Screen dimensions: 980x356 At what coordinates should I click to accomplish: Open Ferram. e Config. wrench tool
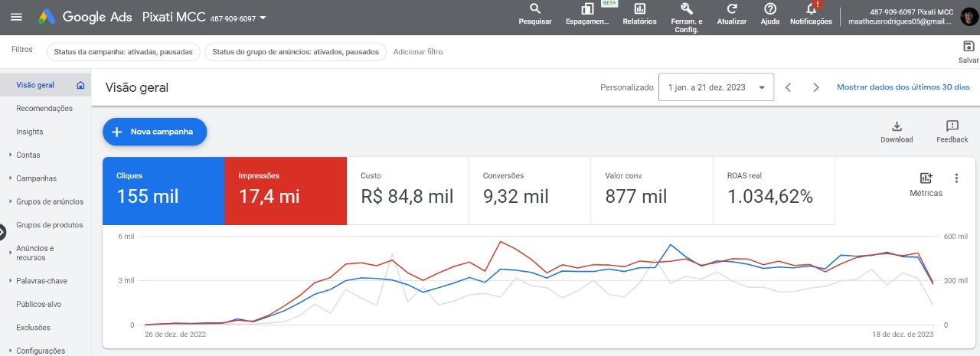pyautogui.click(x=687, y=9)
